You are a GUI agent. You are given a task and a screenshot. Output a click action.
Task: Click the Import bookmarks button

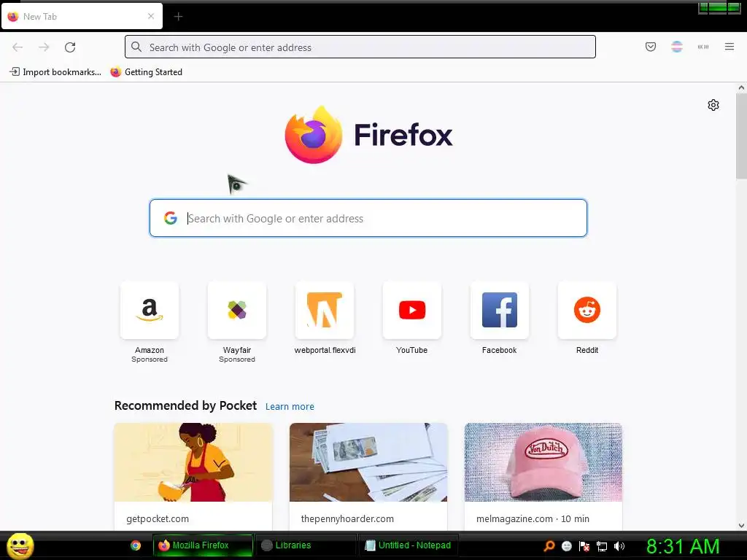pyautogui.click(x=55, y=72)
